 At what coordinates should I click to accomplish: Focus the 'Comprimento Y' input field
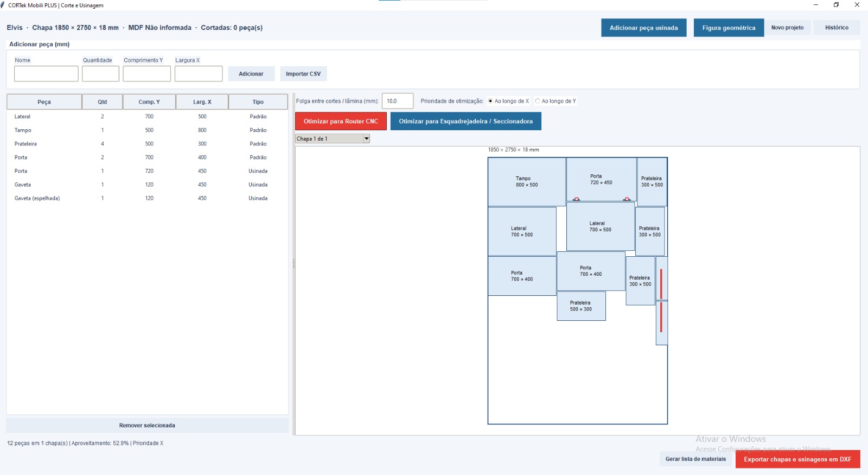point(146,74)
